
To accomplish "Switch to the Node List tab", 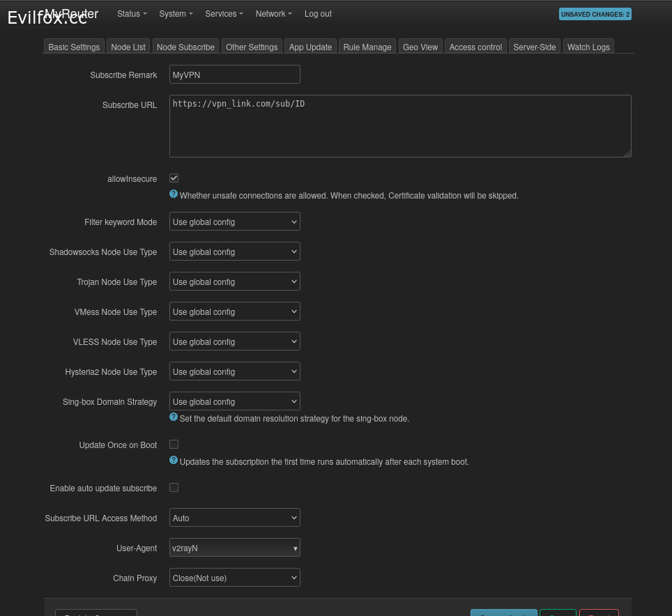I will 128,47.
